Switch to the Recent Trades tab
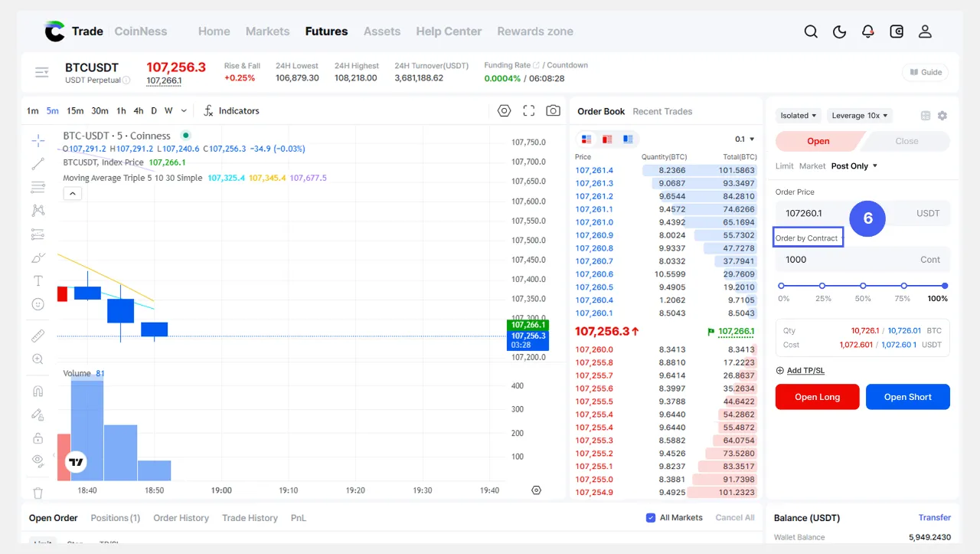The image size is (980, 554). tap(661, 112)
